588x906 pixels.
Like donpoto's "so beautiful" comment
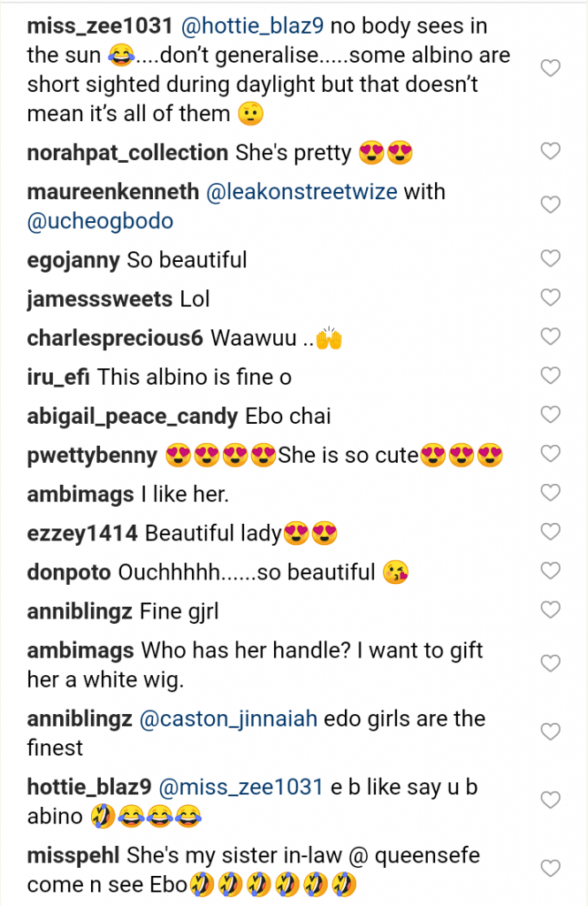[x=550, y=571]
